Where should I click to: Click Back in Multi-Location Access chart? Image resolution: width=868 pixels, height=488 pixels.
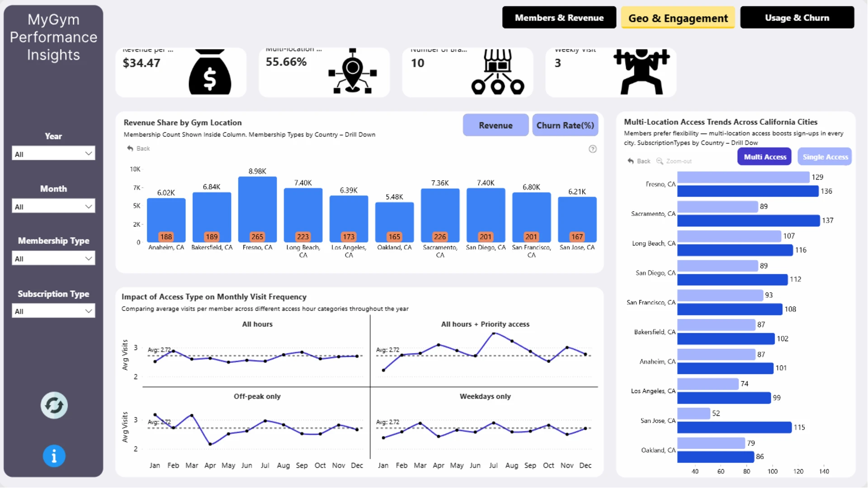coord(639,161)
